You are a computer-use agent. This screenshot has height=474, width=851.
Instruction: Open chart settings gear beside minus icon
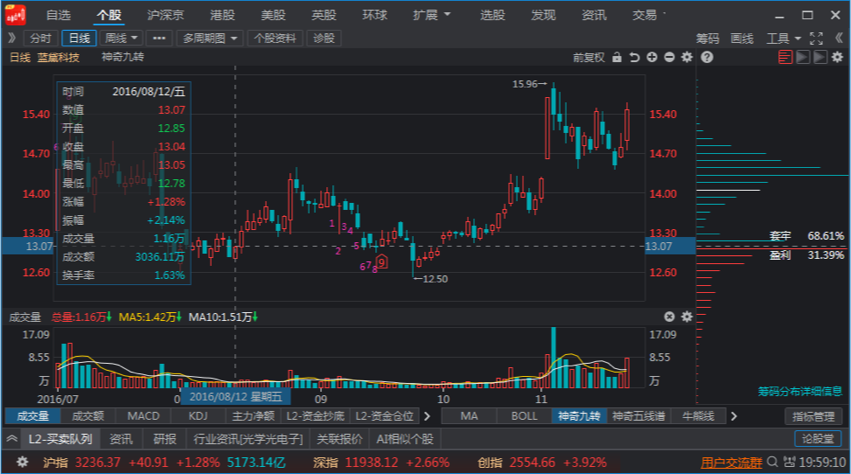(x=687, y=57)
